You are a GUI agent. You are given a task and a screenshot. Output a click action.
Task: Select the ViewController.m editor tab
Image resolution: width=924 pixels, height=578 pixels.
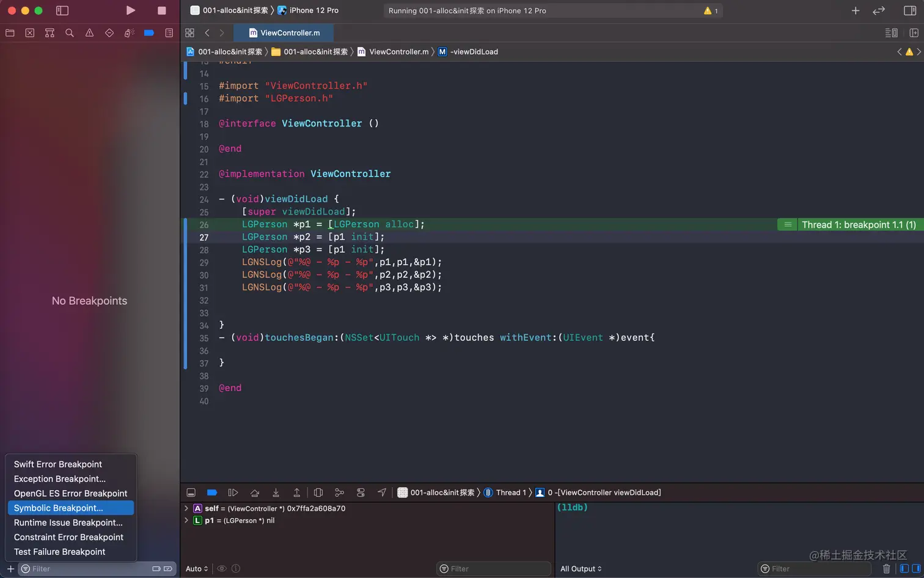click(x=284, y=33)
